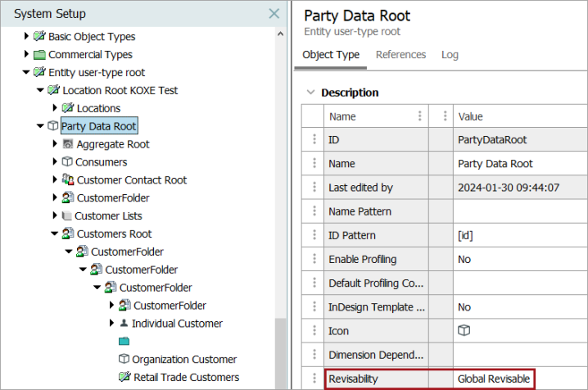Screen dimensions: 588x390
Task: Select Location Root KOXE Test node
Action: 120,90
